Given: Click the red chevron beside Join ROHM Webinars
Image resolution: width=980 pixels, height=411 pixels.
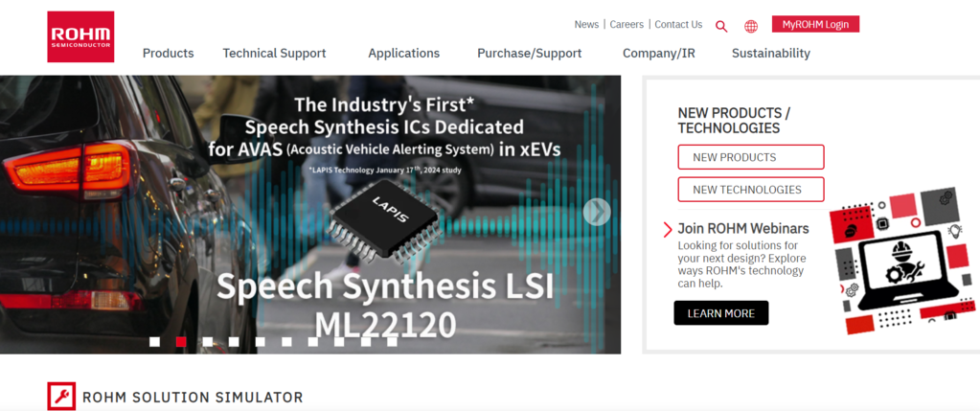Looking at the screenshot, I should click(668, 229).
